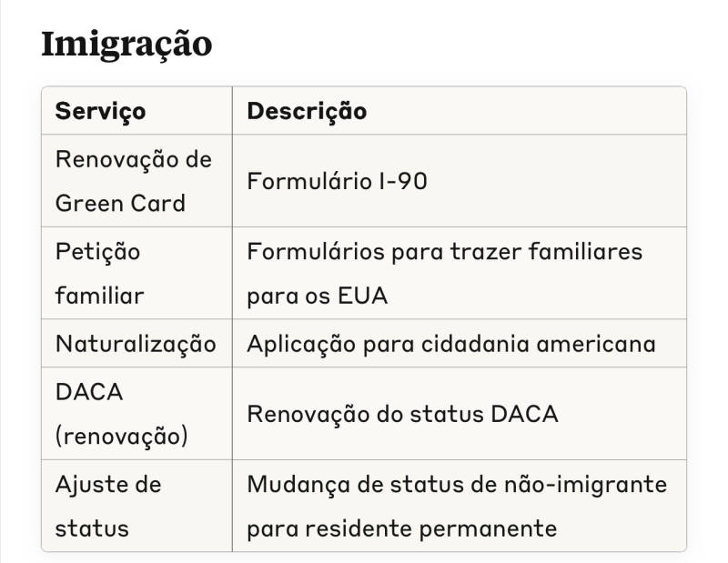Image resolution: width=728 pixels, height=563 pixels.
Task: Select the Serviço column header
Action: click(100, 111)
